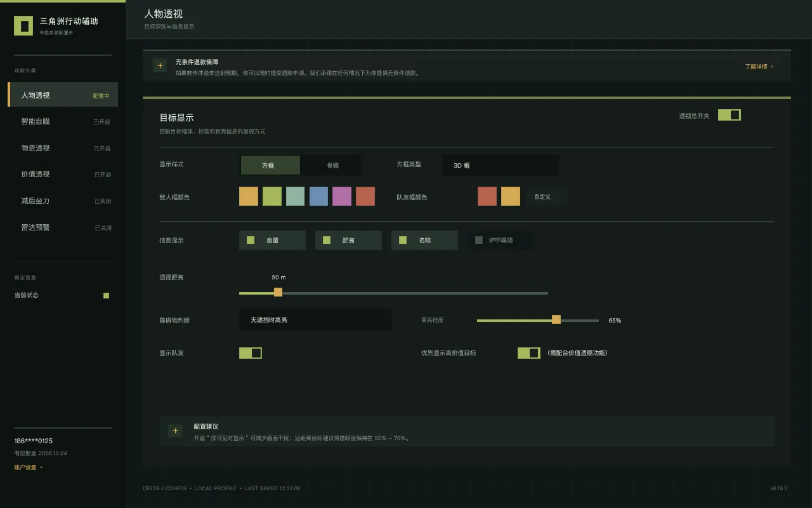Toggle 优先显示高价值目标 switch
This screenshot has width=812, height=508.
click(529, 353)
